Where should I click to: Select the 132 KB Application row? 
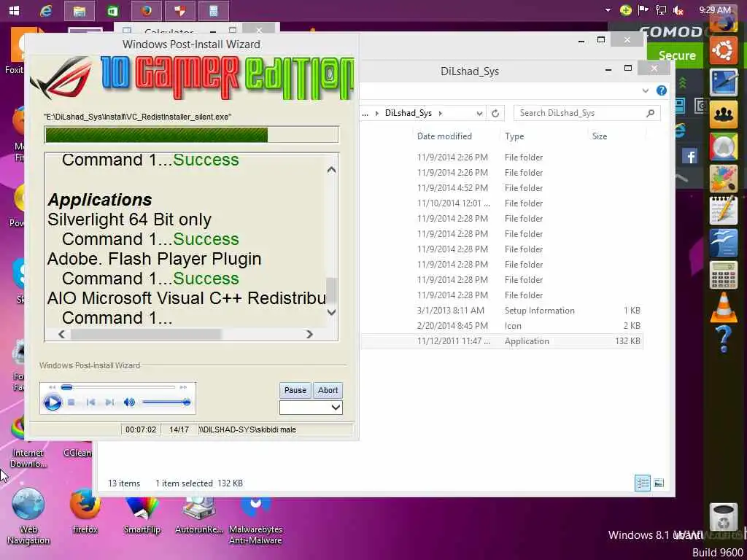[501, 341]
